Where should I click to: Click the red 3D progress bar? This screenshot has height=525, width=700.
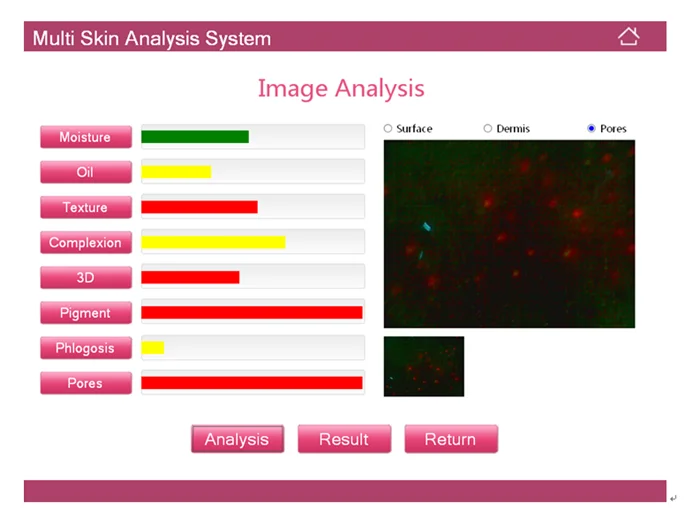(x=190, y=277)
